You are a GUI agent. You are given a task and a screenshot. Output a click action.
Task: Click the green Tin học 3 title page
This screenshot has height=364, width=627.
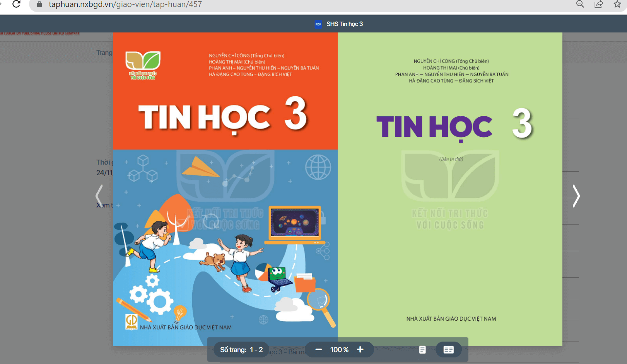(x=450, y=189)
